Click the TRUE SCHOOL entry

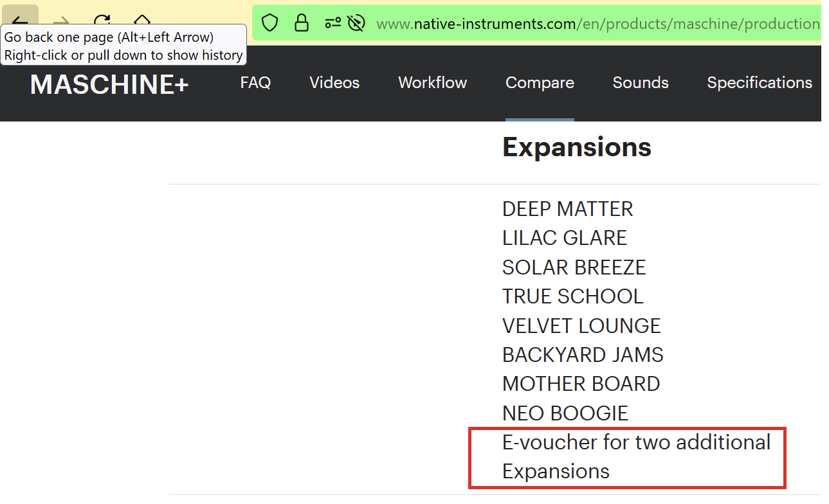[572, 296]
